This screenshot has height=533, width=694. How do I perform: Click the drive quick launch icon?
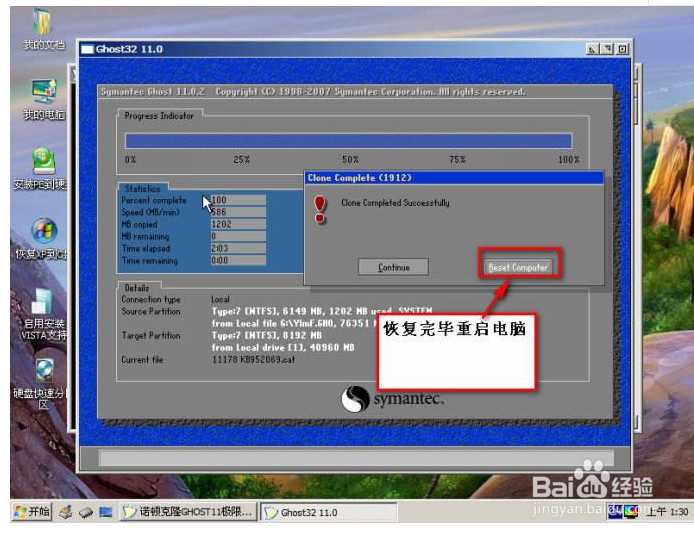coord(86,512)
